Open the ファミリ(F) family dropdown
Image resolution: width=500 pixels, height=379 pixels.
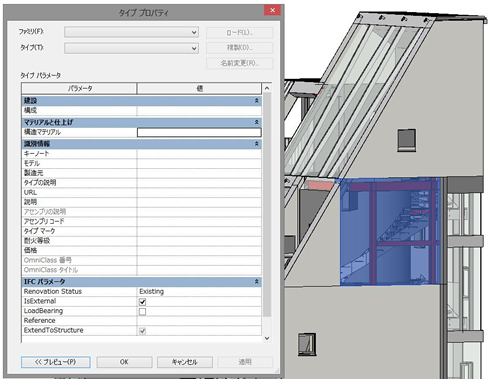[x=131, y=32]
